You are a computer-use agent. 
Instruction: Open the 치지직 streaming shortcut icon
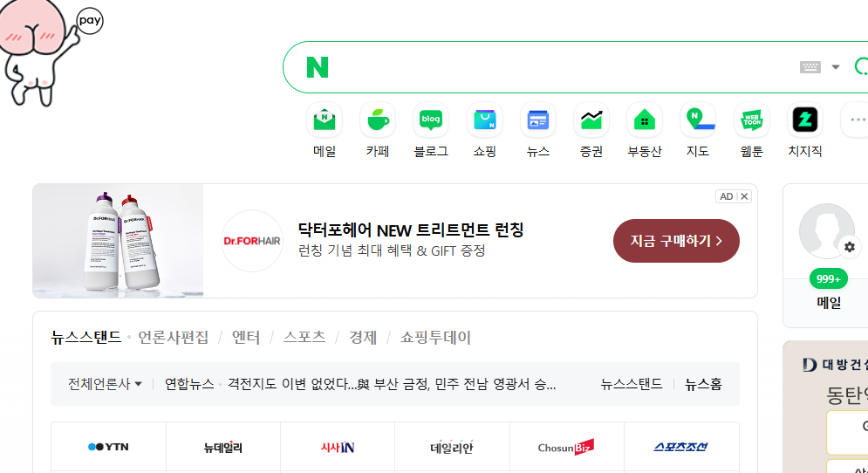(x=805, y=120)
